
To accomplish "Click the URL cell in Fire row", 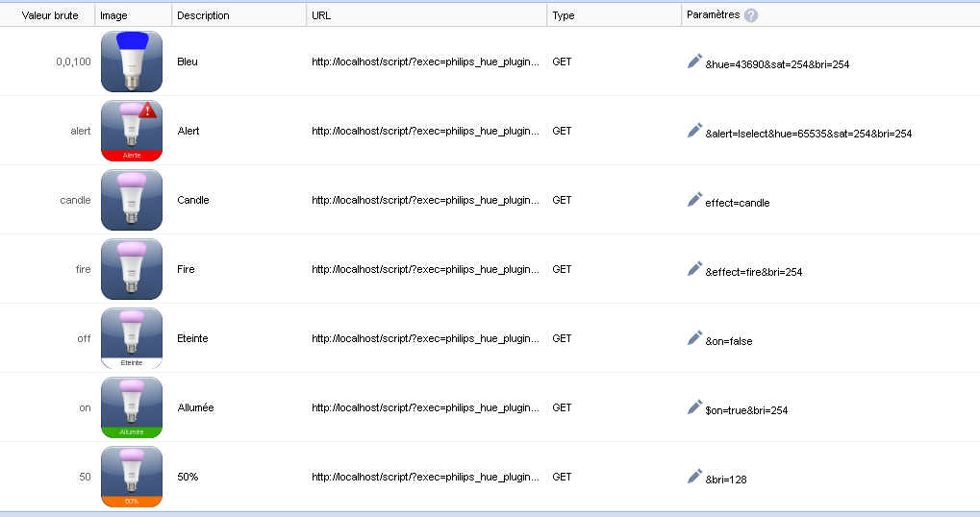I will click(426, 270).
